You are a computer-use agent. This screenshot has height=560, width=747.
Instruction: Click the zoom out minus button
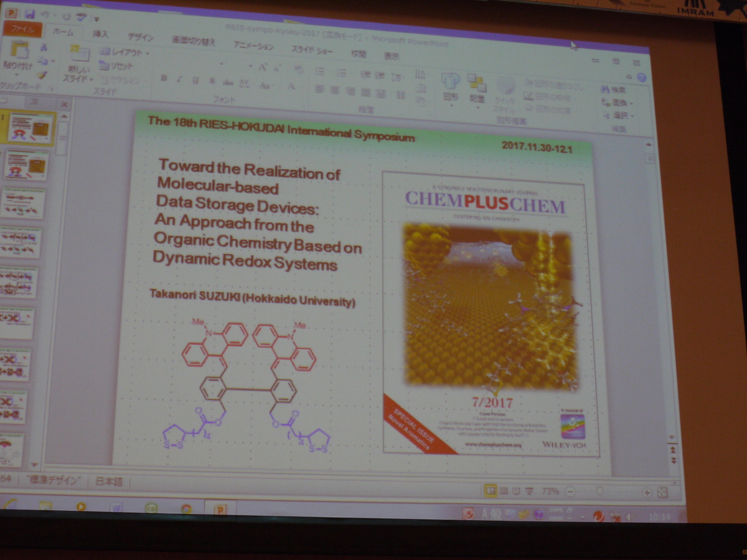(x=570, y=492)
